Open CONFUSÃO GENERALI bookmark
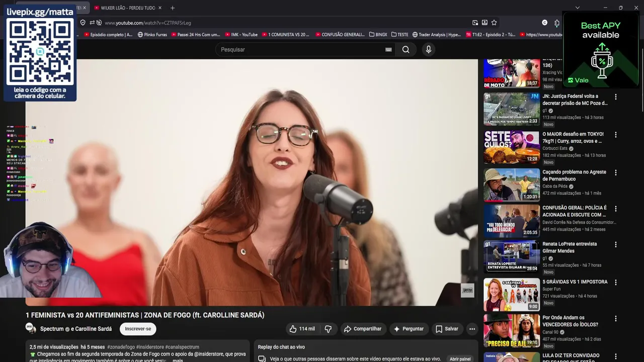 point(340,35)
